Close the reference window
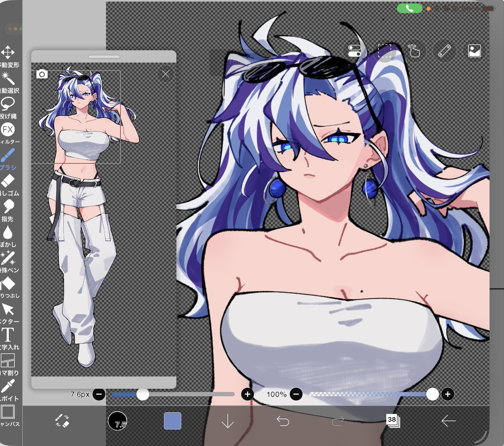 tap(166, 74)
